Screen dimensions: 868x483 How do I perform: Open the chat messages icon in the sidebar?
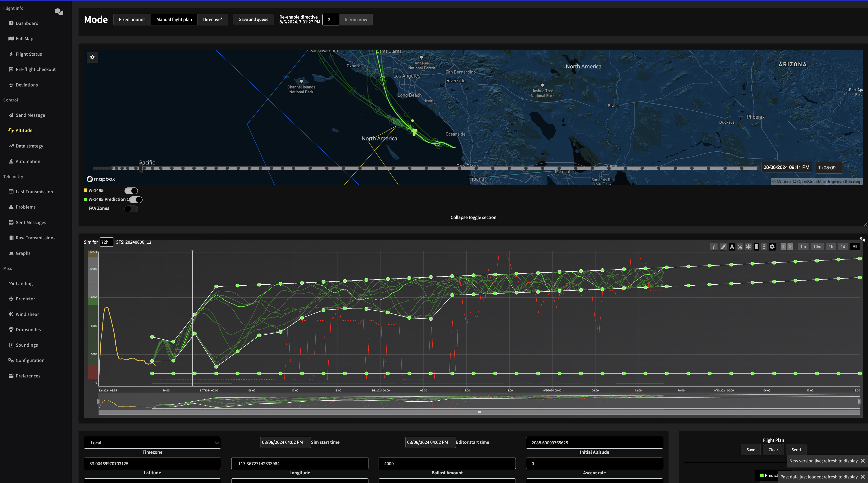[x=59, y=12]
